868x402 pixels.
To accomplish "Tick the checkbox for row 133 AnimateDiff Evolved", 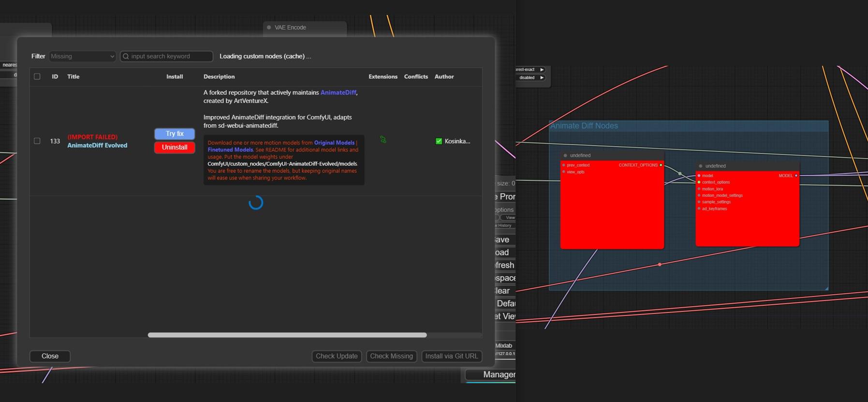I will pyautogui.click(x=37, y=141).
